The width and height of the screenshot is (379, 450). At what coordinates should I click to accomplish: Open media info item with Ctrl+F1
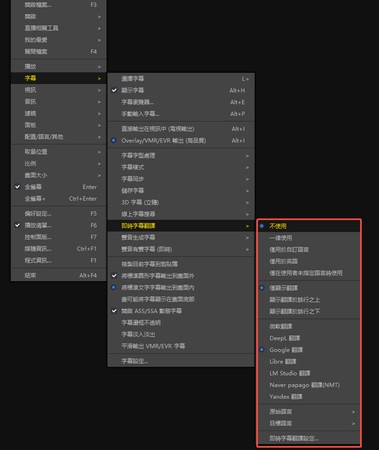pos(59,249)
